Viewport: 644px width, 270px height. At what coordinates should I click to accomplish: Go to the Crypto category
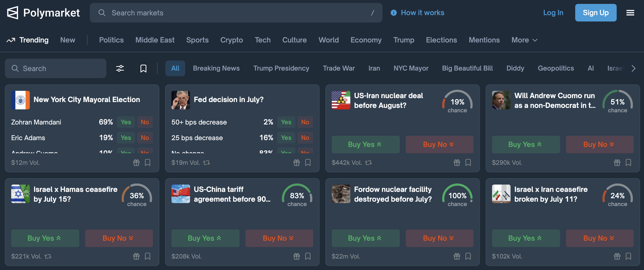coord(231,40)
